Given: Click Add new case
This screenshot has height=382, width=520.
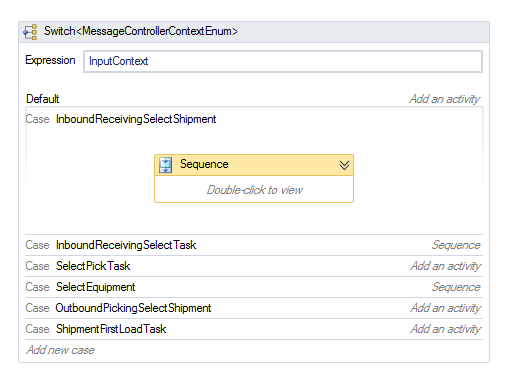Looking at the screenshot, I should tap(60, 350).
